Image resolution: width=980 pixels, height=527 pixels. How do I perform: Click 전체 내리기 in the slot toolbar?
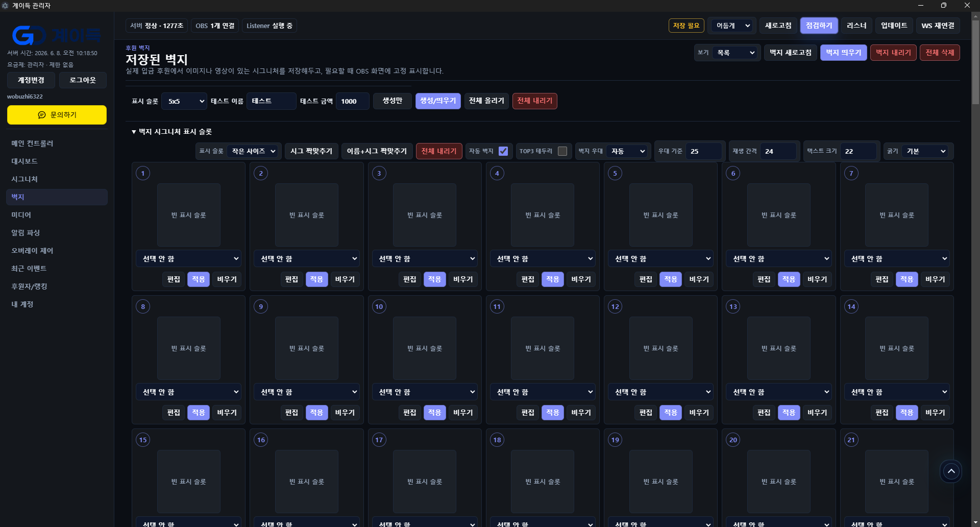[439, 151]
